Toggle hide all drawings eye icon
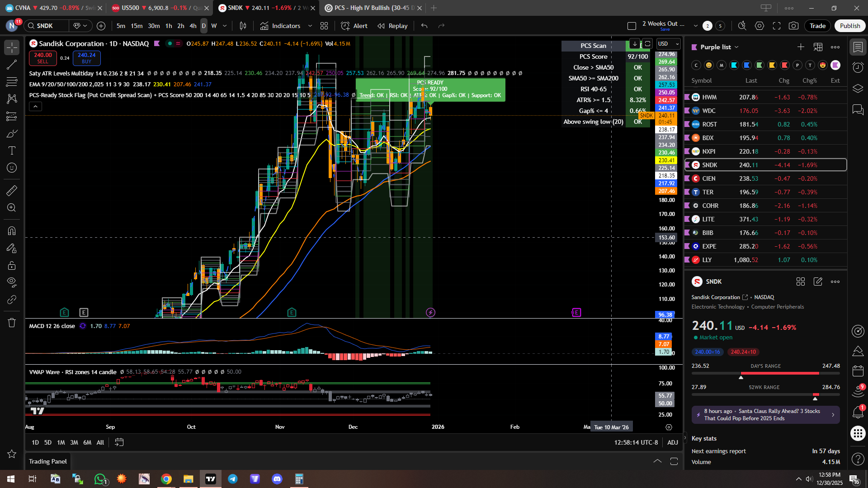The height and width of the screenshot is (488, 868). pos(12,282)
